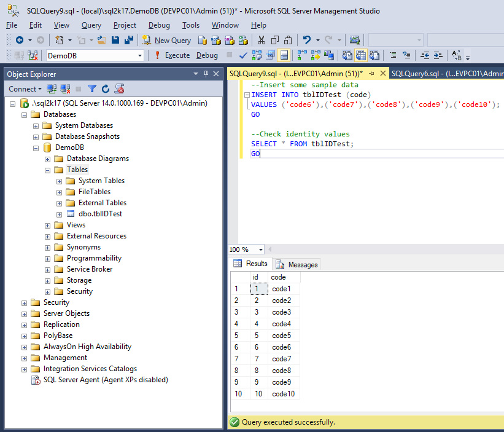Collapse the INSERT INTO code block
Screen dimensions: 504x432
pos(247,95)
